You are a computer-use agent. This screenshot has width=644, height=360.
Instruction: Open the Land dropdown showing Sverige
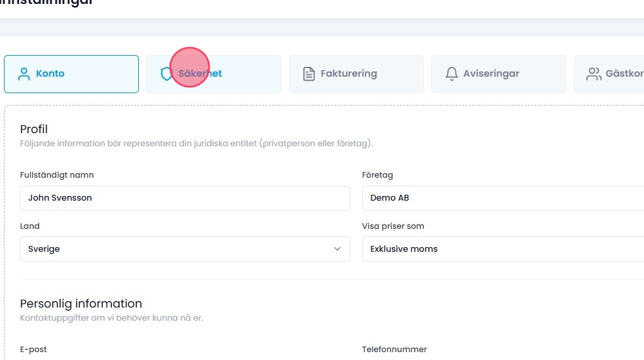point(177,249)
